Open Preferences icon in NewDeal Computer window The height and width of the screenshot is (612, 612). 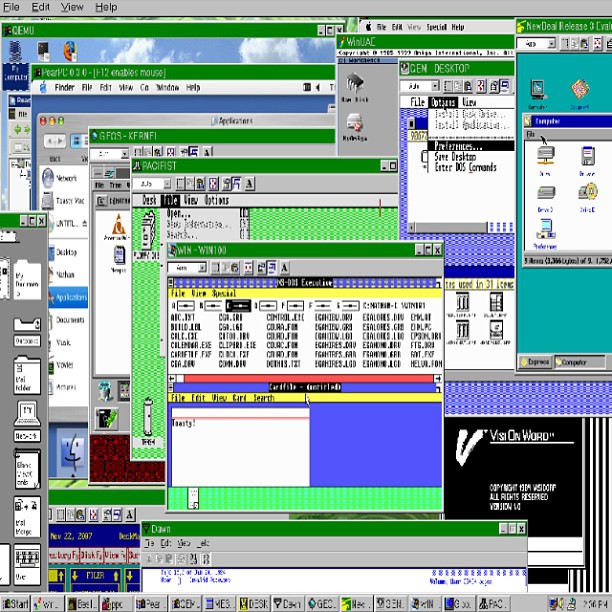[x=545, y=229]
